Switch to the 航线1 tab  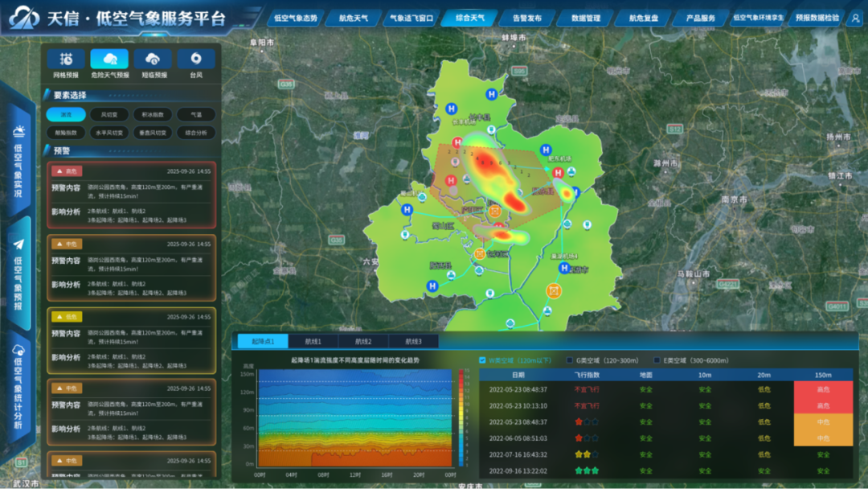[313, 342]
